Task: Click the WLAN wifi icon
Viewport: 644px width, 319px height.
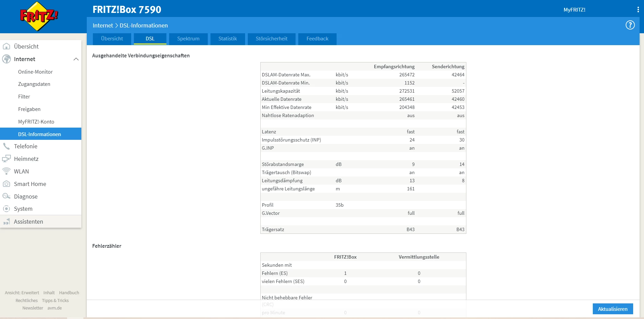Action: (6, 171)
